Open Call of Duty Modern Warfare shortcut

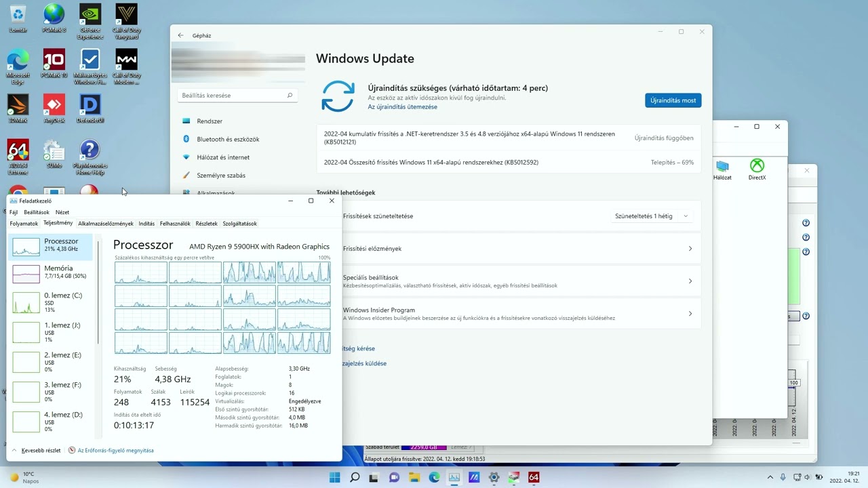pos(127,67)
